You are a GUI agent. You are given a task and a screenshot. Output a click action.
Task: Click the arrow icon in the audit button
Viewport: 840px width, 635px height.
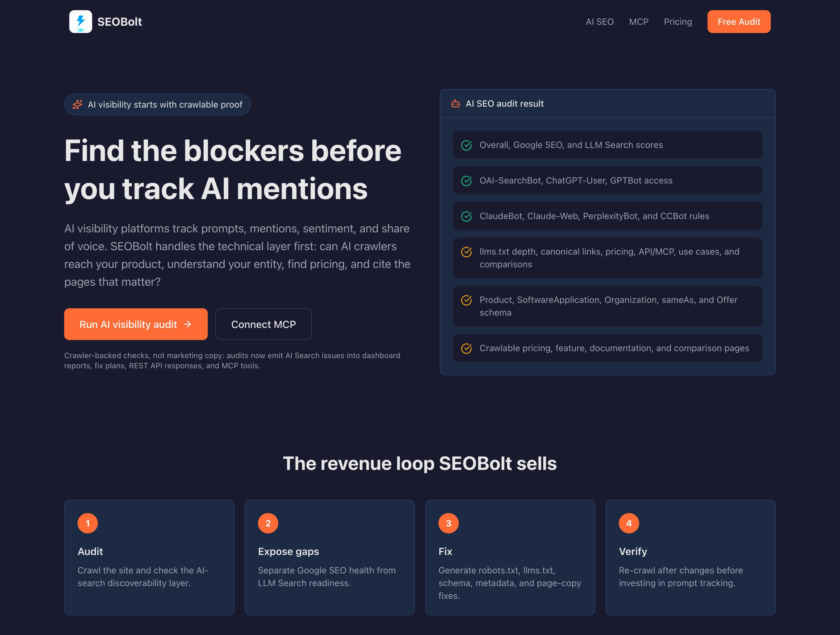[187, 324]
